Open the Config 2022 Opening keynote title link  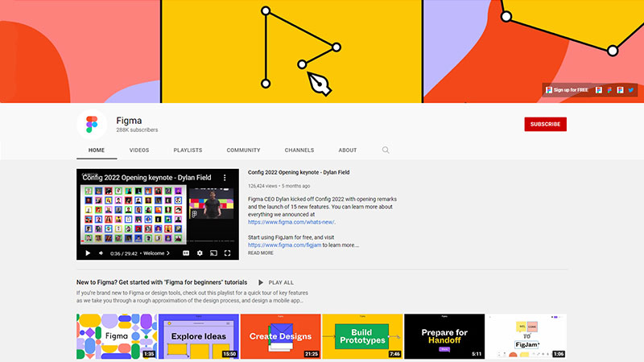[299, 172]
